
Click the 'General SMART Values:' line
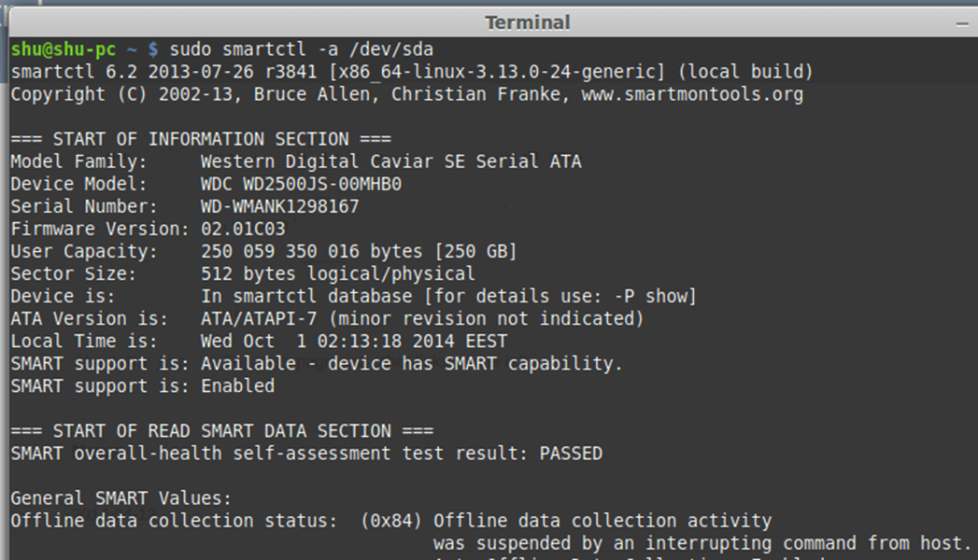pyautogui.click(x=120, y=498)
